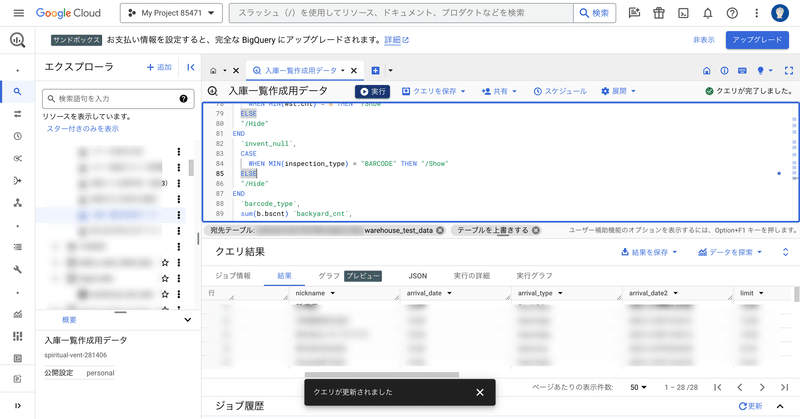Click スター付きのみを表示 link
The height and width of the screenshot is (419, 800).
click(x=83, y=129)
